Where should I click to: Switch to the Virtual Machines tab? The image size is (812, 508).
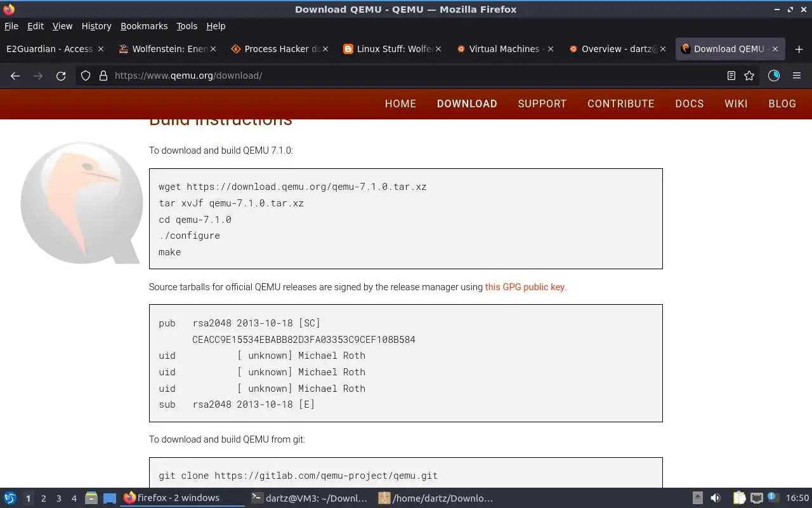[505, 49]
